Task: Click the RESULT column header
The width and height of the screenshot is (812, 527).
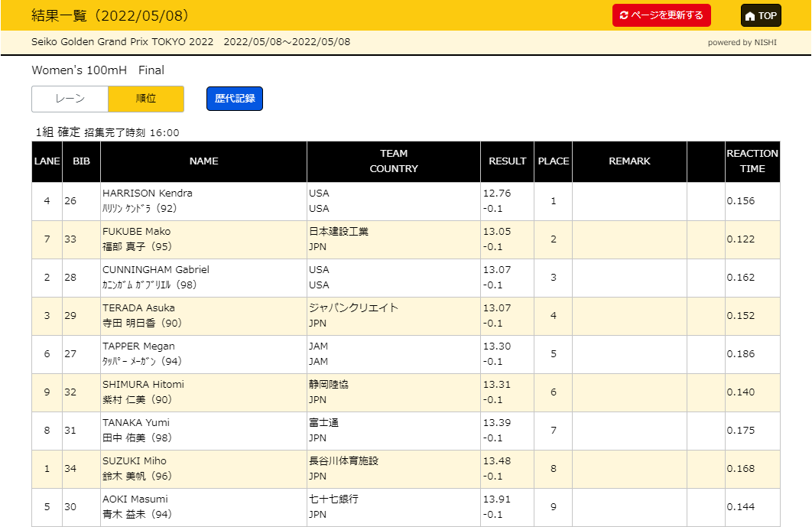Action: tap(507, 161)
